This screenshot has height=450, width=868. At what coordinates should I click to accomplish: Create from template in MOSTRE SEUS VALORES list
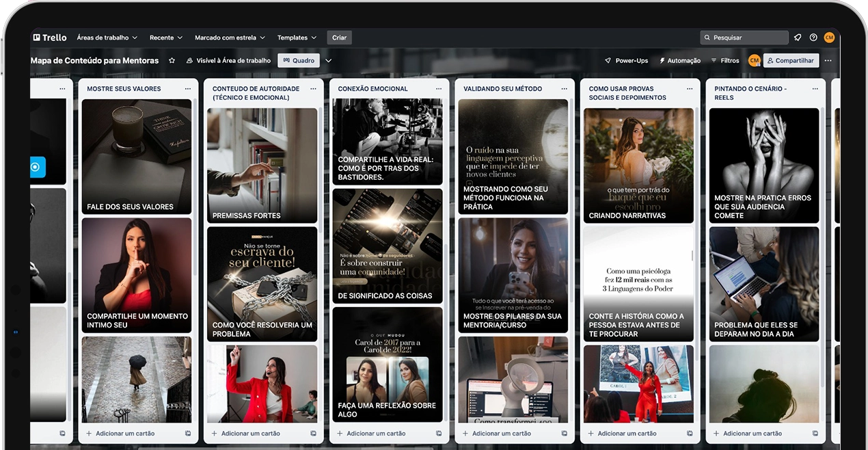188,434
